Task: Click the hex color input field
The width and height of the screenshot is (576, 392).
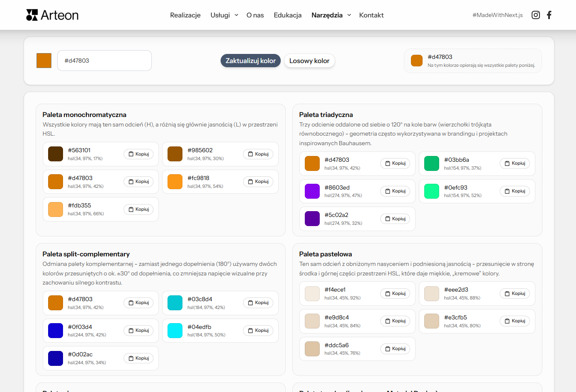Action: 104,60
